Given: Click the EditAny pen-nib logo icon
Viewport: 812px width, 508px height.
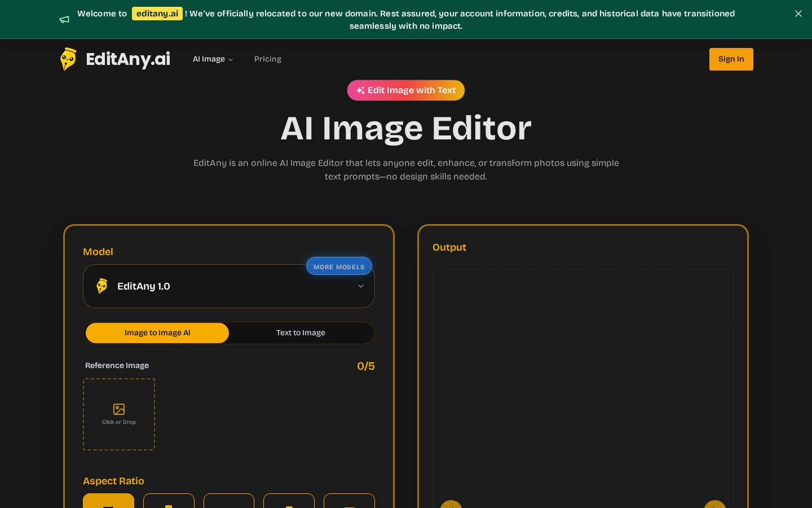Looking at the screenshot, I should (68, 59).
